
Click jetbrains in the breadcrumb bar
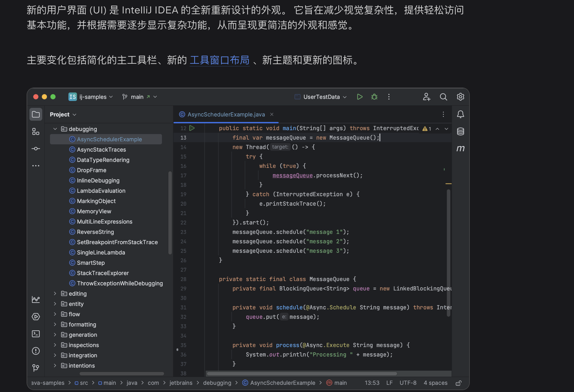click(x=181, y=383)
